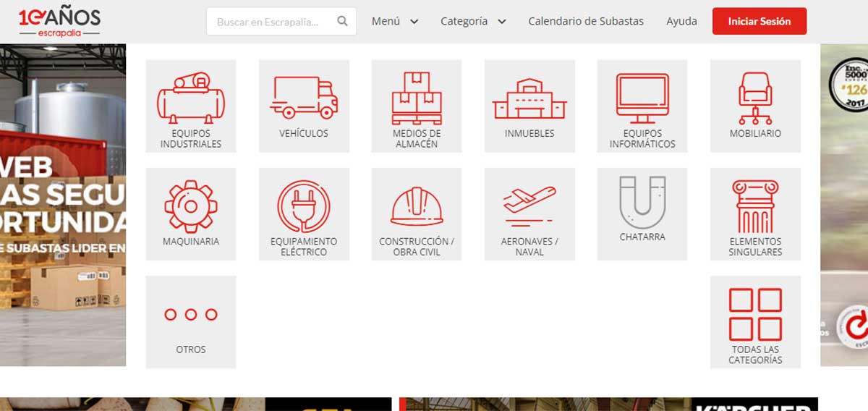Open the Chatarra magnet category
This screenshot has height=411, width=868.
coord(642,203)
